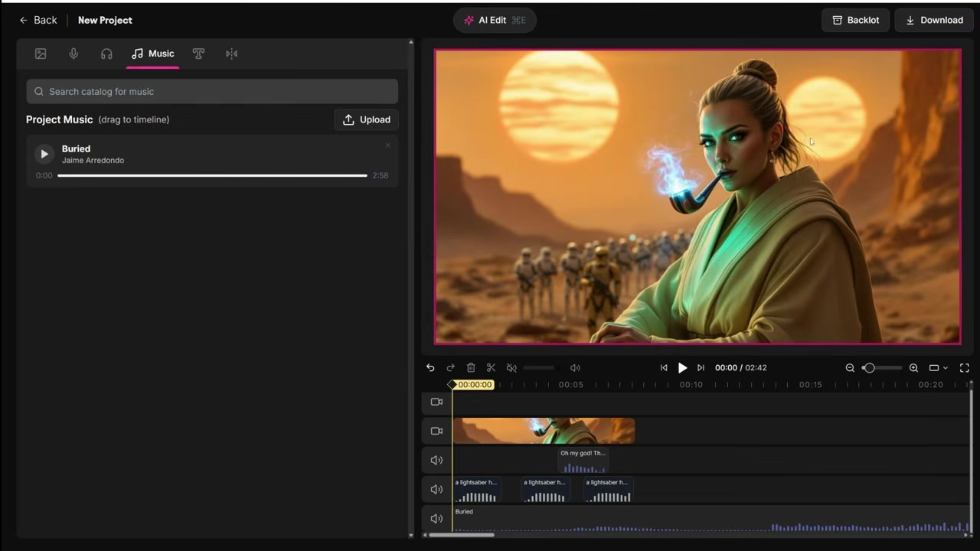Select the first lightsaber audio clip
Image resolution: width=980 pixels, height=551 pixels.
point(477,490)
